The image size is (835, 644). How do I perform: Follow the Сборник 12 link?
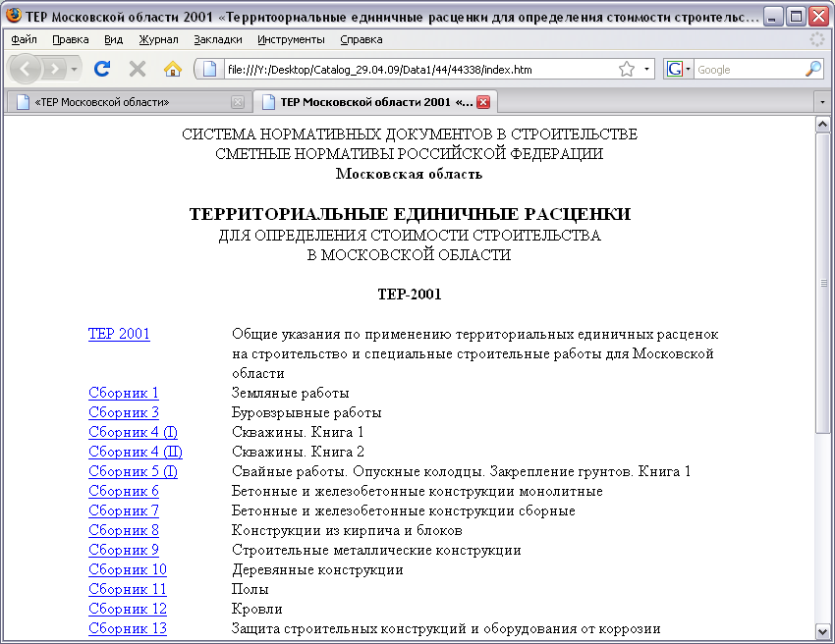[x=128, y=609]
